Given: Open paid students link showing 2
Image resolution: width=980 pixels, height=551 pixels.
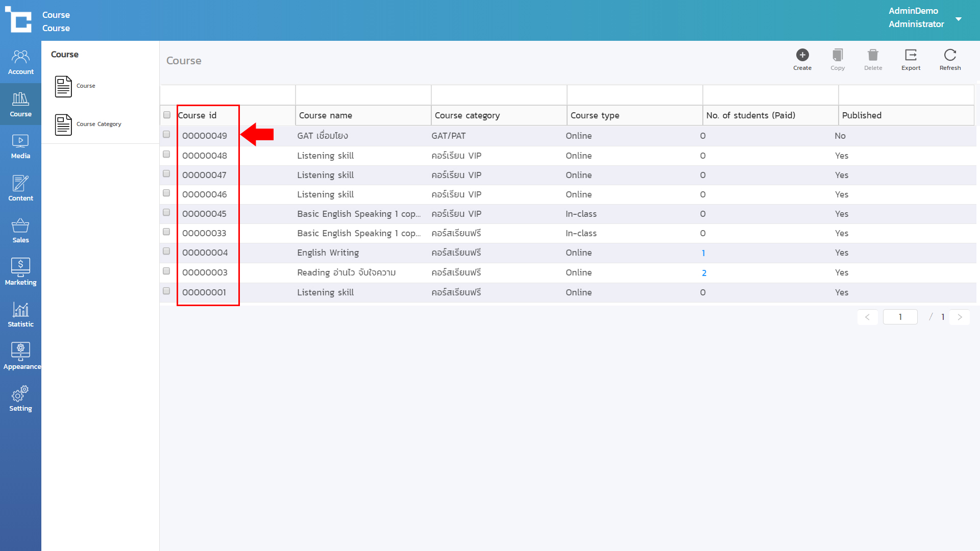Looking at the screenshot, I should [704, 273].
